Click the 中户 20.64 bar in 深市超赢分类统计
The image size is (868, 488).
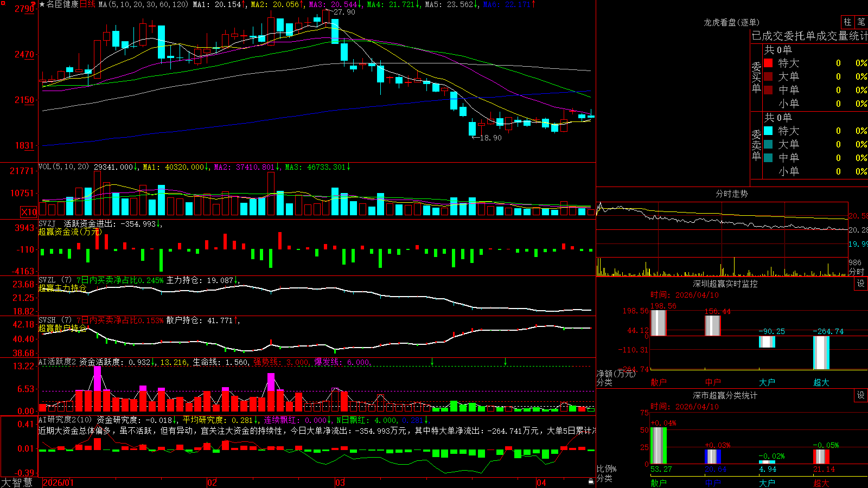click(713, 457)
